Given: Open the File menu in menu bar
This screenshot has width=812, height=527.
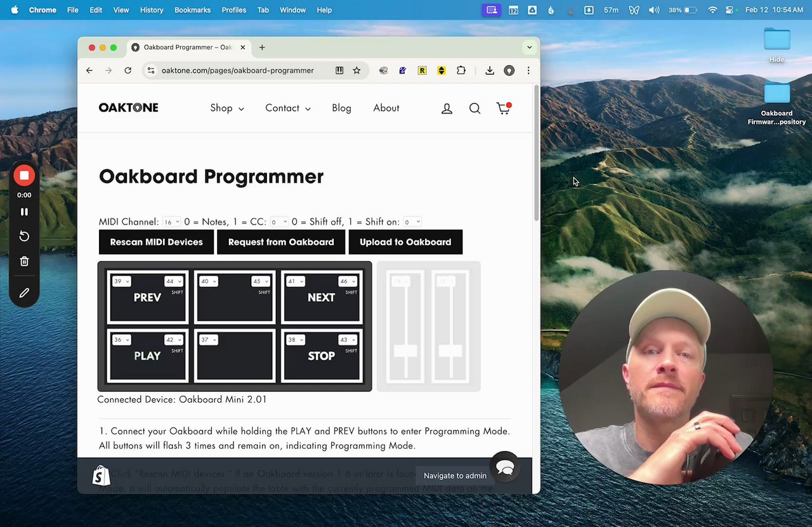Looking at the screenshot, I should [x=73, y=10].
